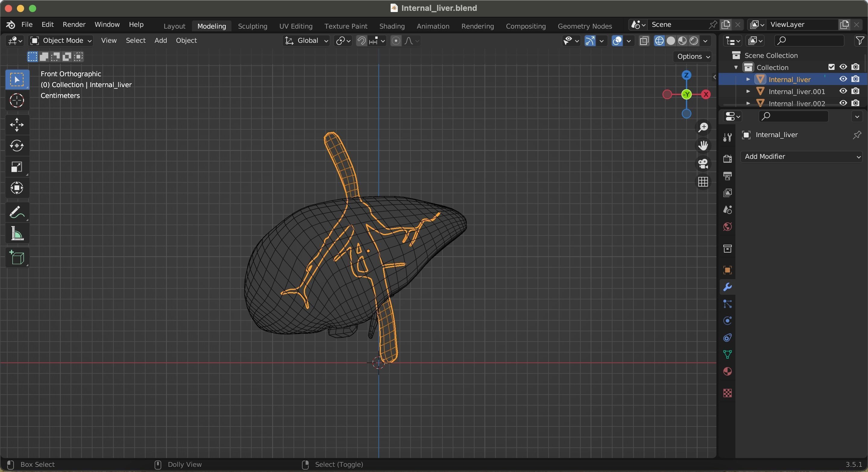Activate the 3D Cursor tool
Image resolution: width=868 pixels, height=472 pixels.
(17, 100)
